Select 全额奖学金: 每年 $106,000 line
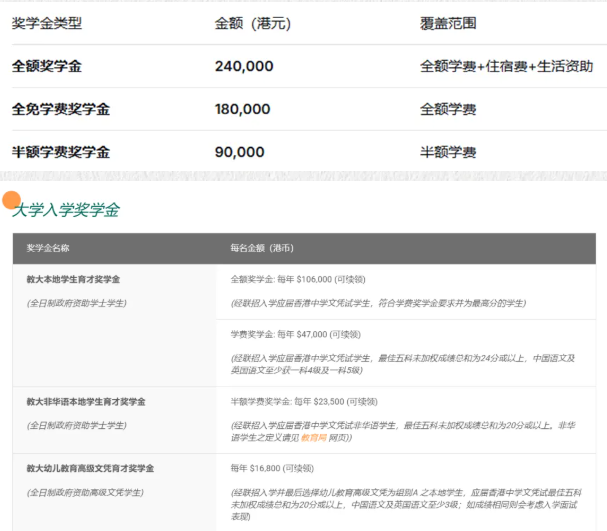 pyautogui.click(x=298, y=279)
